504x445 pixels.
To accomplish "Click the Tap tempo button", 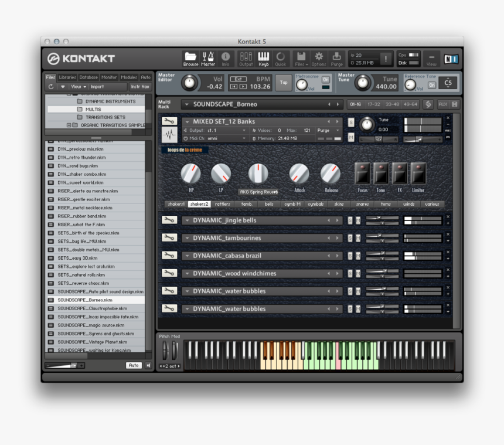I will pos(284,82).
